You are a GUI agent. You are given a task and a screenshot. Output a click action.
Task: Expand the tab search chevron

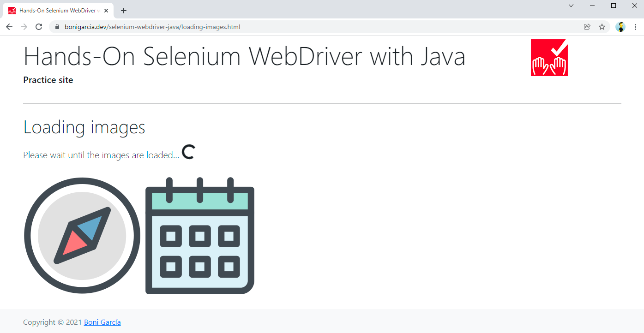coord(571,6)
